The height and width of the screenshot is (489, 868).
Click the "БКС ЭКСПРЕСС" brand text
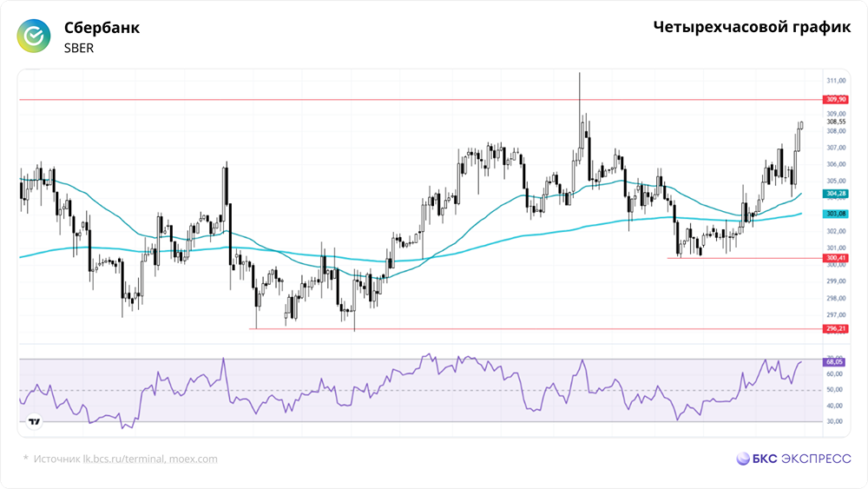pos(801,459)
